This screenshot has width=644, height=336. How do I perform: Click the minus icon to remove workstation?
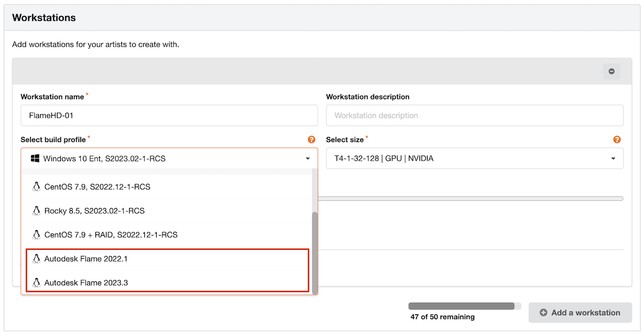coord(611,72)
